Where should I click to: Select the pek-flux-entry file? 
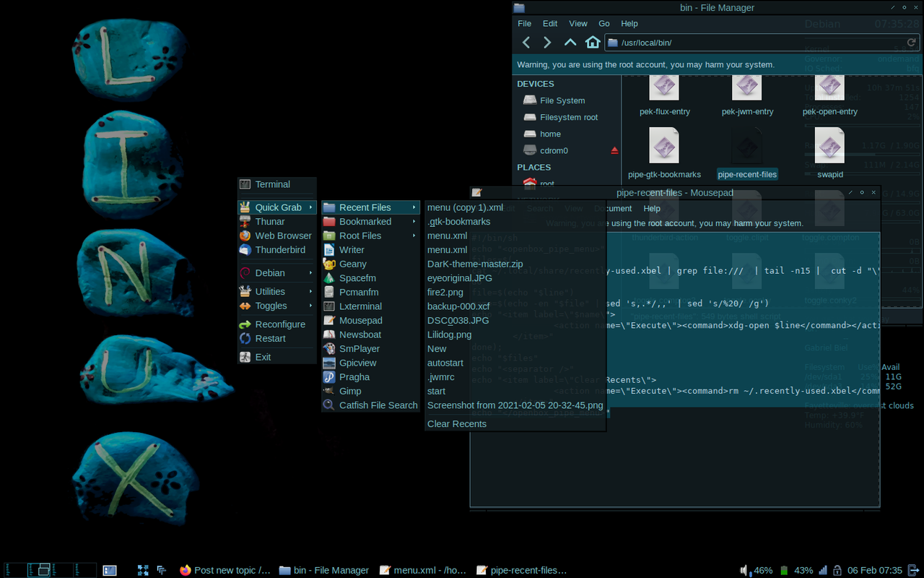(664, 95)
